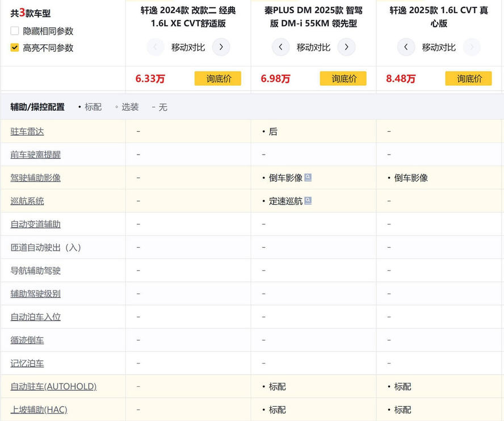Screen dimensions: 504x421
Task: Select the 轩逸 2024款 改款二 经典 model title
Action: pyautogui.click(x=188, y=16)
